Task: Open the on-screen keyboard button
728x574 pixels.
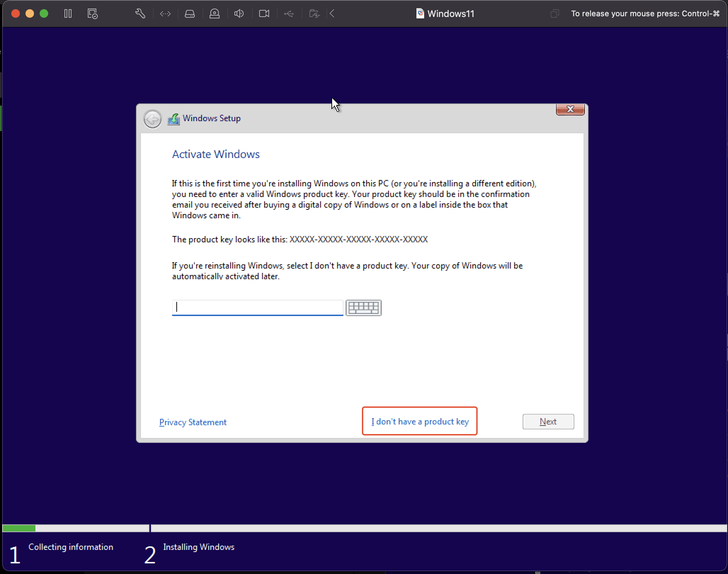Action: (x=364, y=308)
